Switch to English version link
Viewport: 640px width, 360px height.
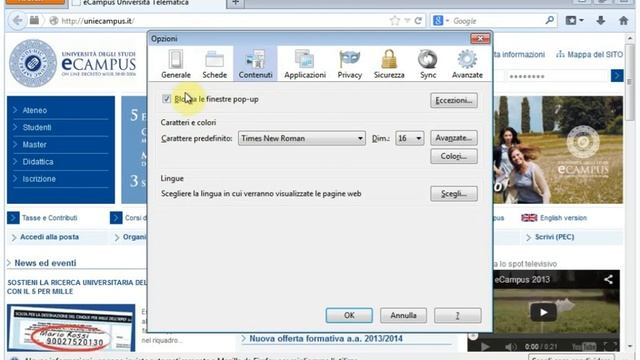pos(563,218)
